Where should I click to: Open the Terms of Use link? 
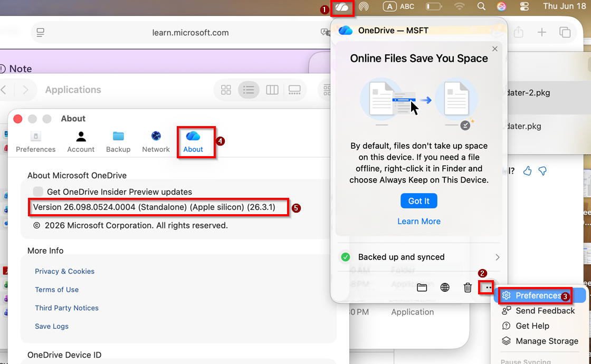[x=57, y=290]
